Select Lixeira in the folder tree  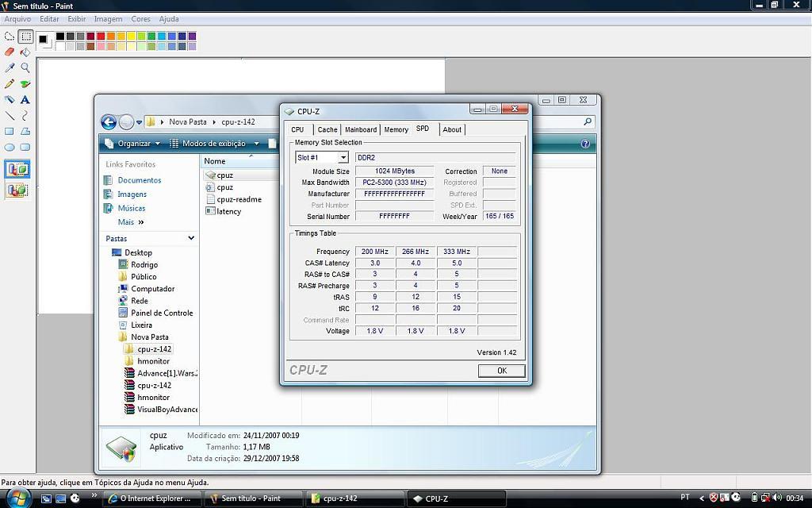(136, 325)
